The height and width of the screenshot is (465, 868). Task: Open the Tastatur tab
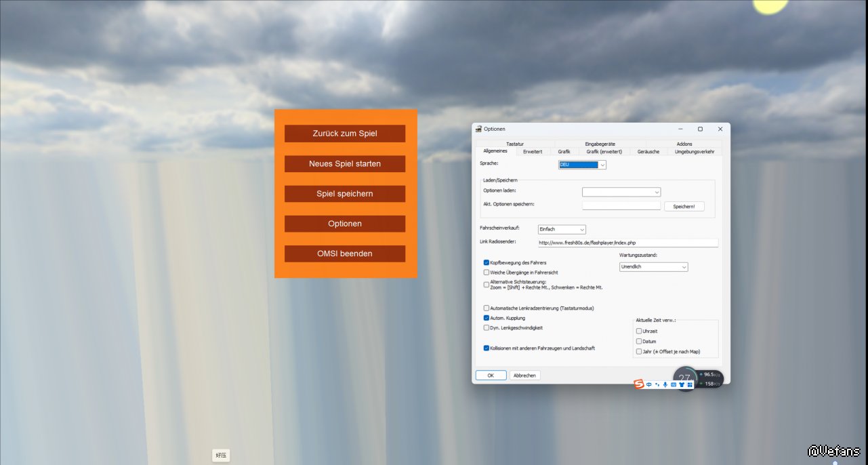click(515, 144)
